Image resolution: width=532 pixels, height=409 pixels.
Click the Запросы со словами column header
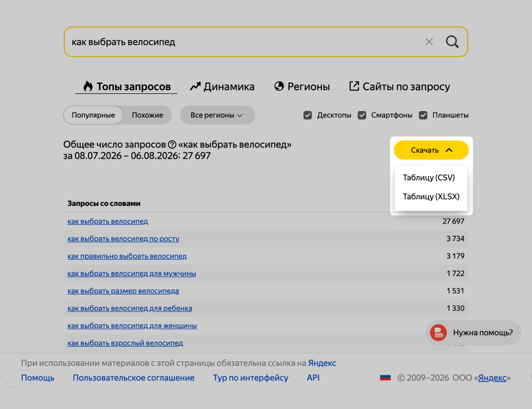(104, 203)
